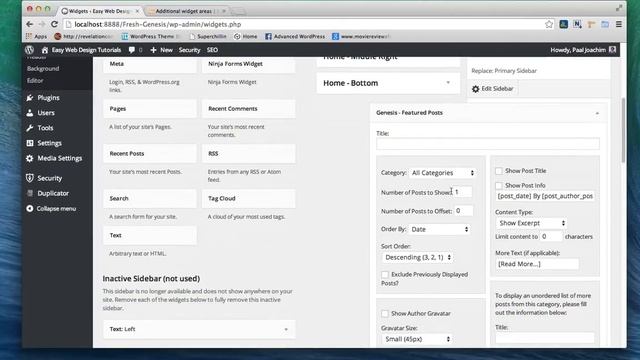Image resolution: width=640 pixels, height=360 pixels.
Task: Open the Home bookmark in bookmarks bar
Action: (246, 36)
